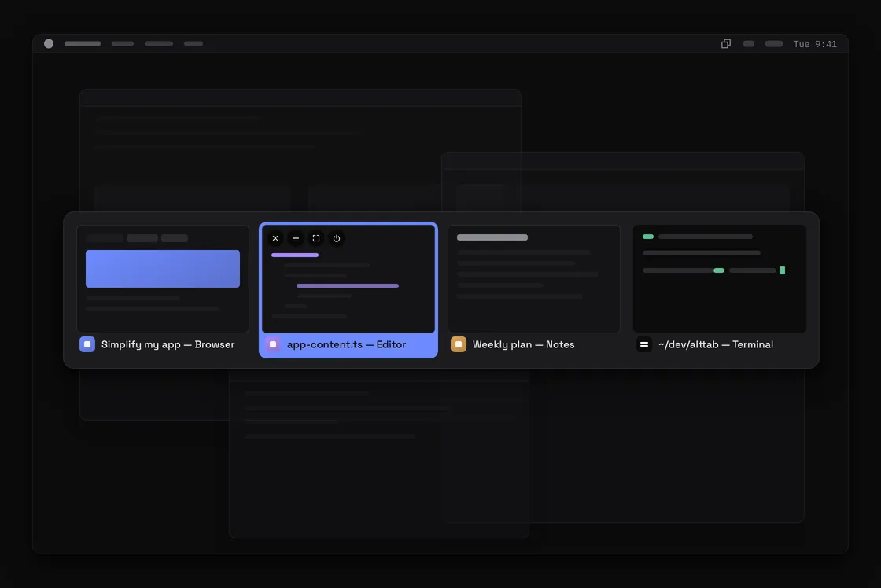Open the windows stack icon in menu bar

726,44
